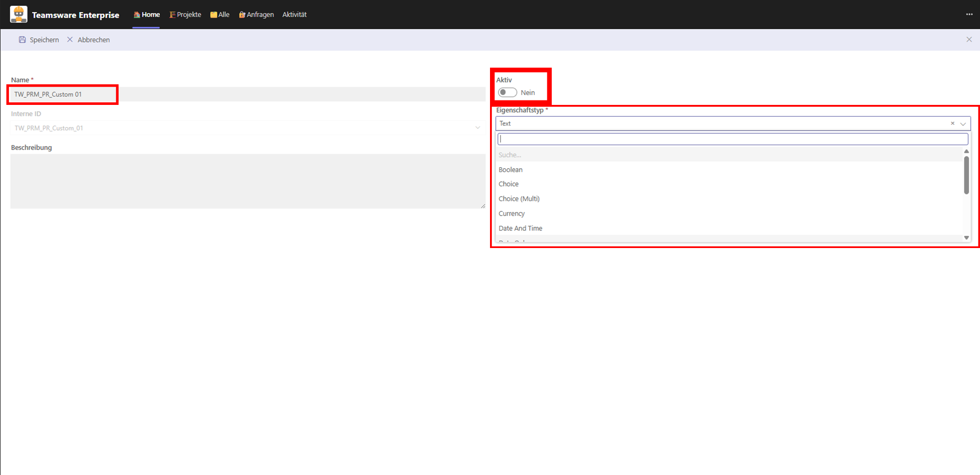The image size is (980, 475).
Task: Click the Beschreibung text area
Action: click(247, 181)
